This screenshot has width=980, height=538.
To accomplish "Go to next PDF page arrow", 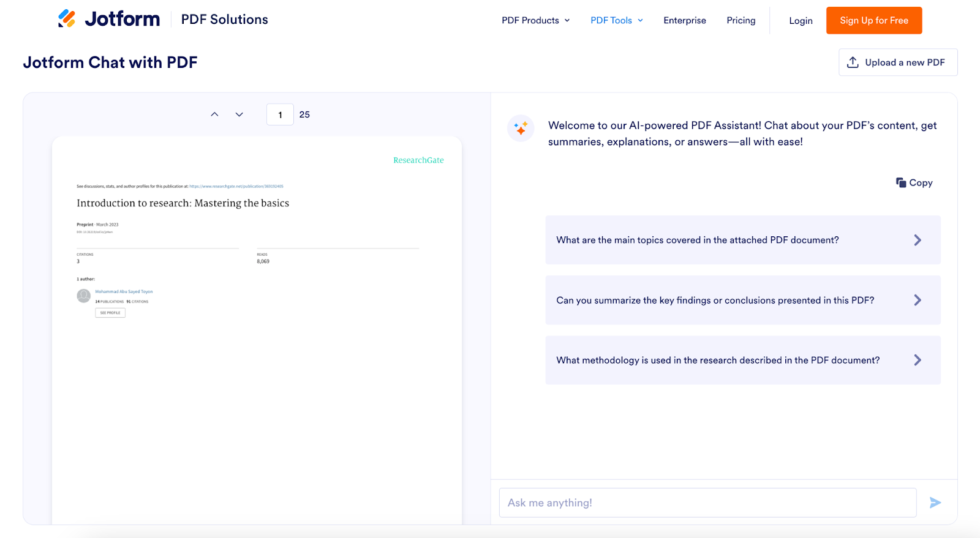I will (239, 114).
